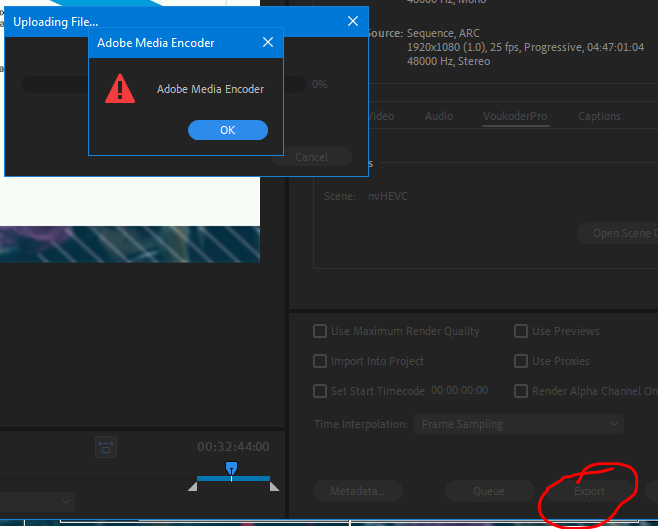This screenshot has width=658, height=529.
Task: Close the Adobe Media Encoder alert dialog
Action: (x=267, y=43)
